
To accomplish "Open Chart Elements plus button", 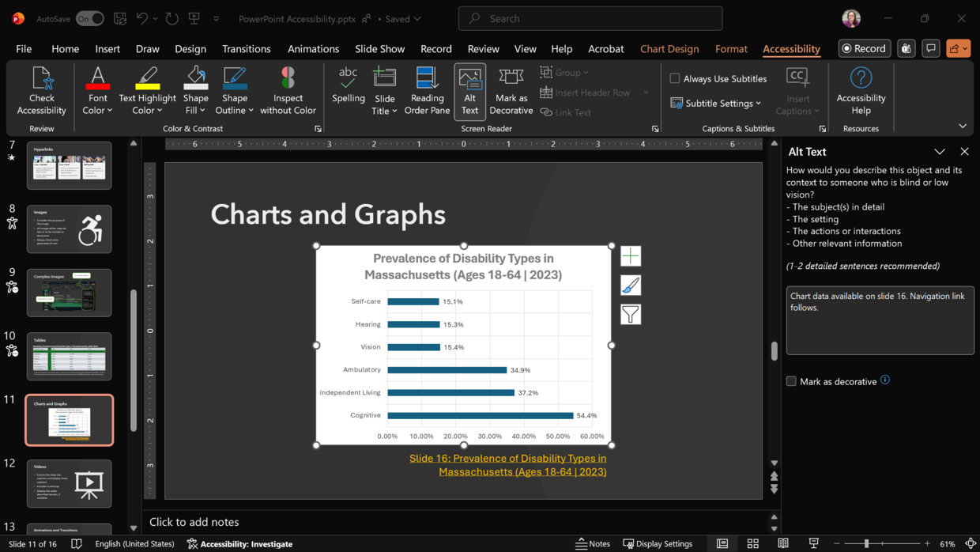I will click(631, 256).
